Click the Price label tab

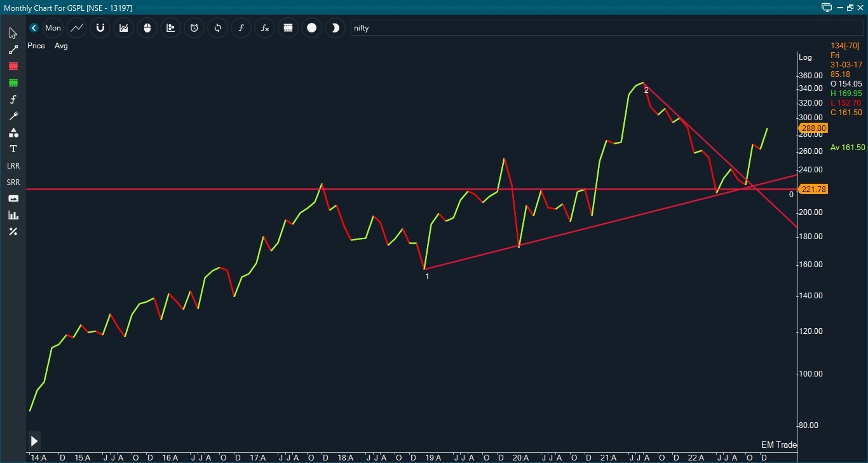[36, 46]
